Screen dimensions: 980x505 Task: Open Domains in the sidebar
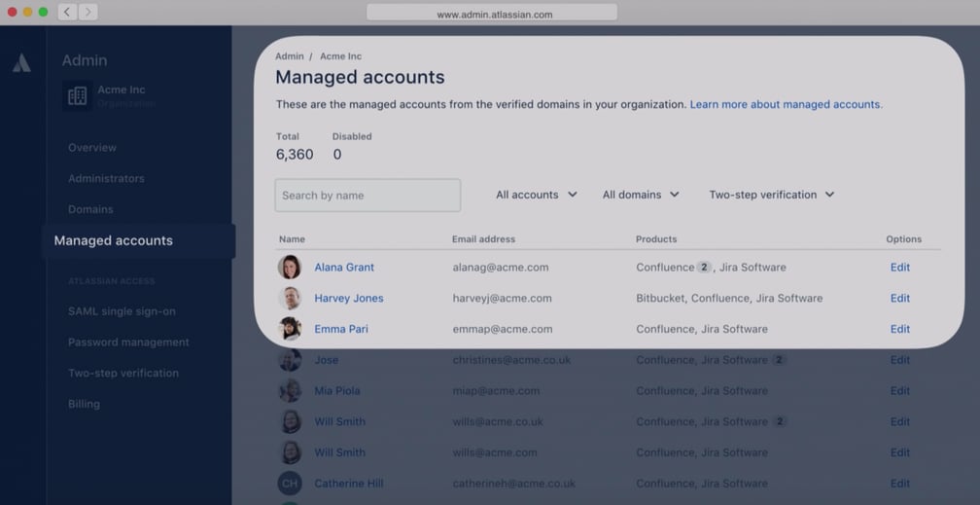(90, 209)
